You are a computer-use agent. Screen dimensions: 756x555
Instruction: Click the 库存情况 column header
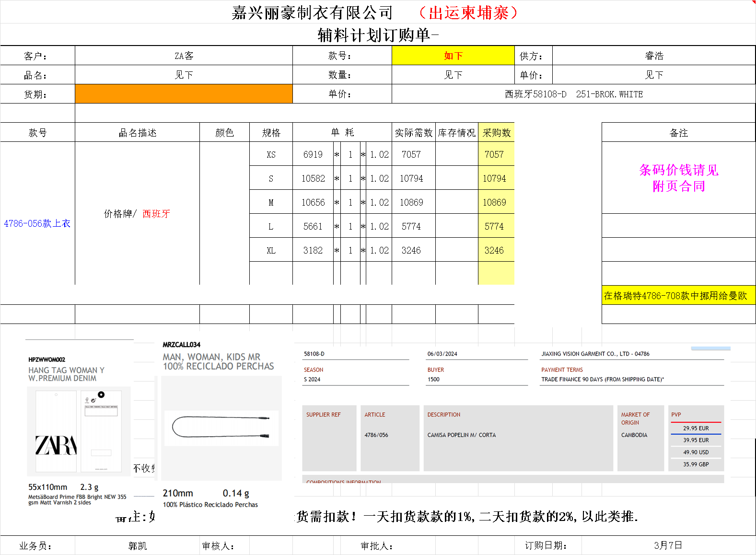pyautogui.click(x=456, y=133)
